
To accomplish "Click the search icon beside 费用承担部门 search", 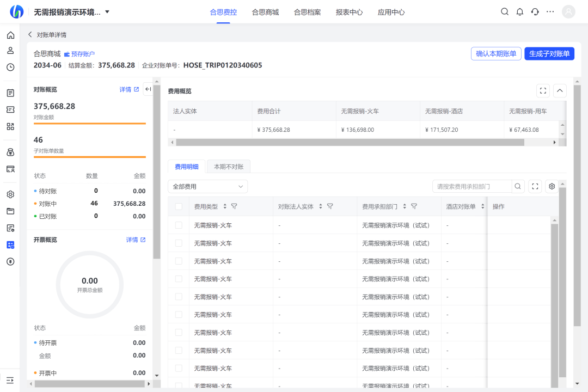I will [518, 186].
